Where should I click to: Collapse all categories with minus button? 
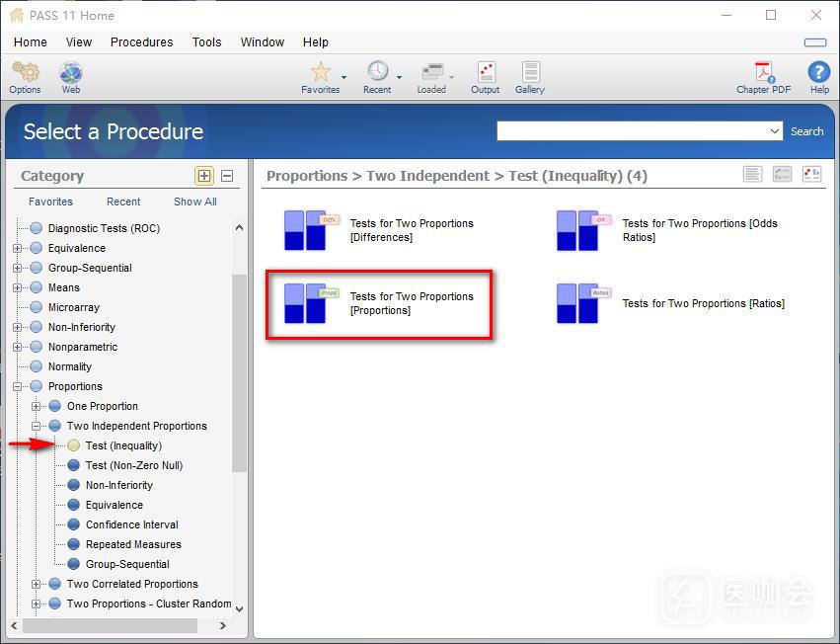(x=227, y=176)
